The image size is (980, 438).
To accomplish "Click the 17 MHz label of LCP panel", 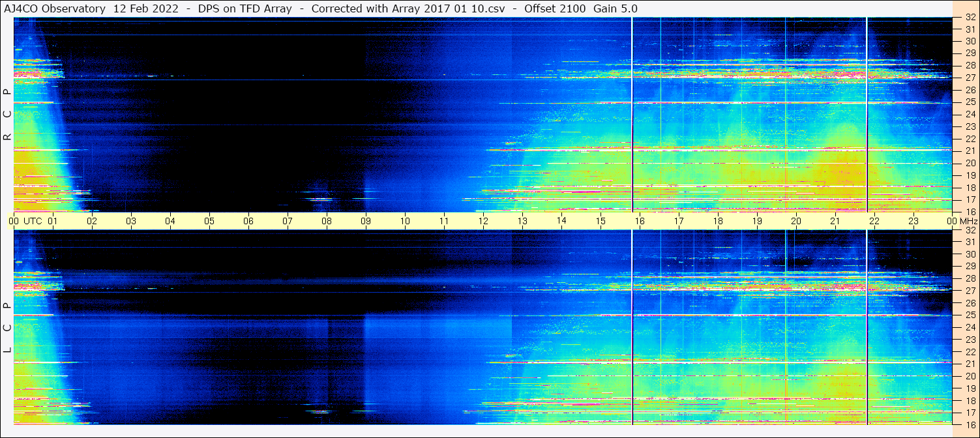I will pos(970,413).
